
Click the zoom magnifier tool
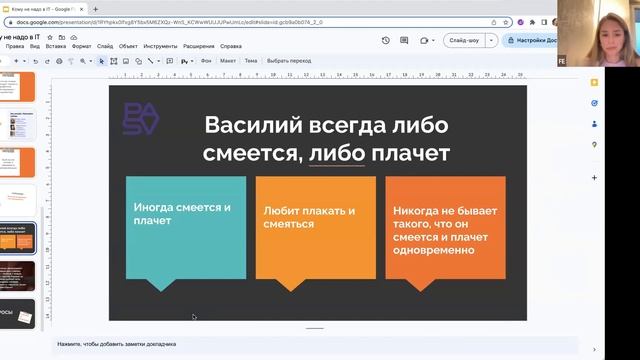[83, 61]
